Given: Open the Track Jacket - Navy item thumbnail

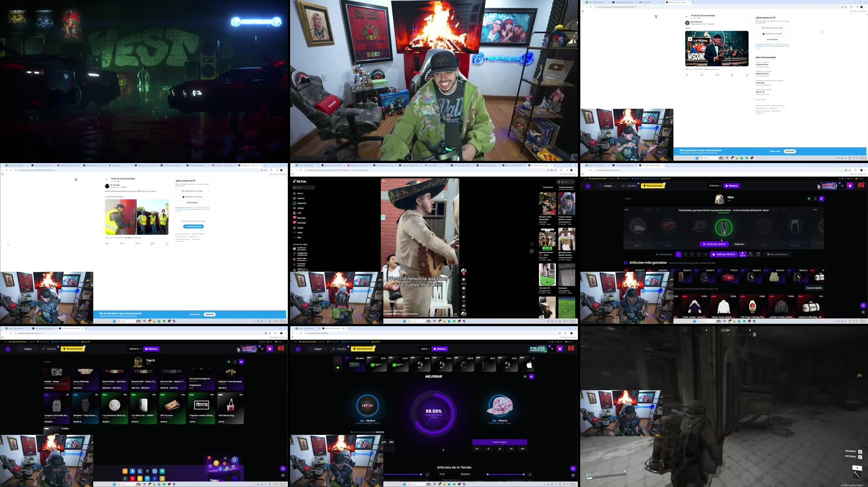Looking at the screenshot, I should coord(694,305).
